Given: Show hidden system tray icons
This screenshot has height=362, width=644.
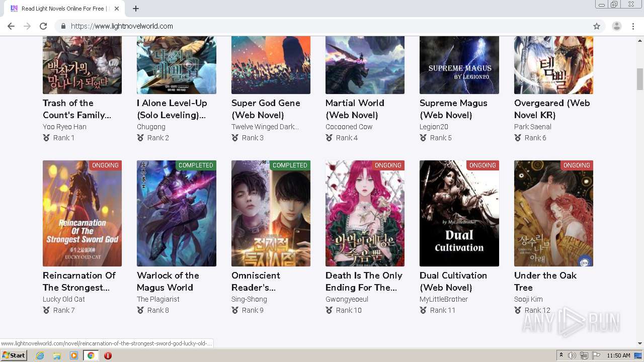Looking at the screenshot, I should click(x=561, y=355).
